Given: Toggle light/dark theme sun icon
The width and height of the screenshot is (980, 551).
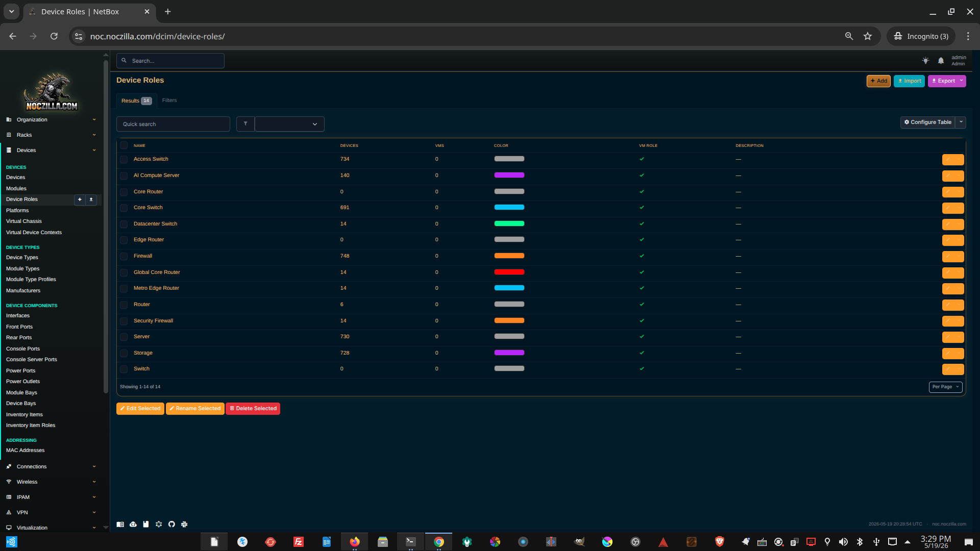Looking at the screenshot, I should [x=925, y=61].
